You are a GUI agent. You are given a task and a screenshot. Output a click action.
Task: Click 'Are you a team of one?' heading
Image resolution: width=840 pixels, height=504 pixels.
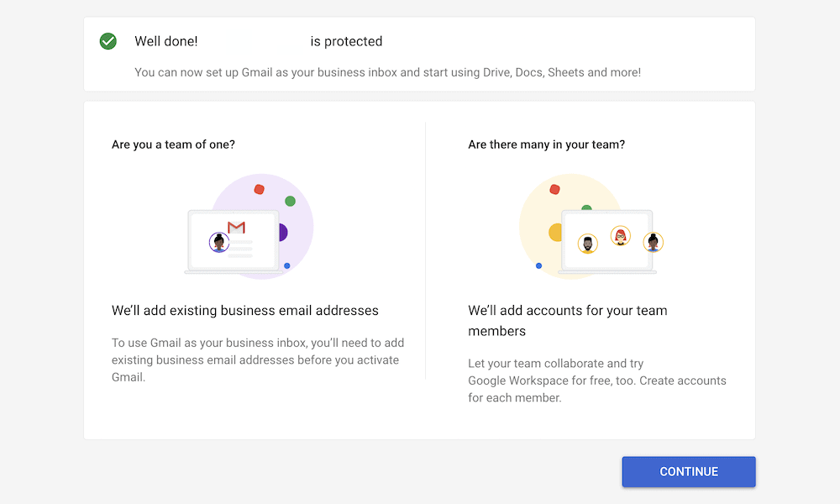pos(173,144)
